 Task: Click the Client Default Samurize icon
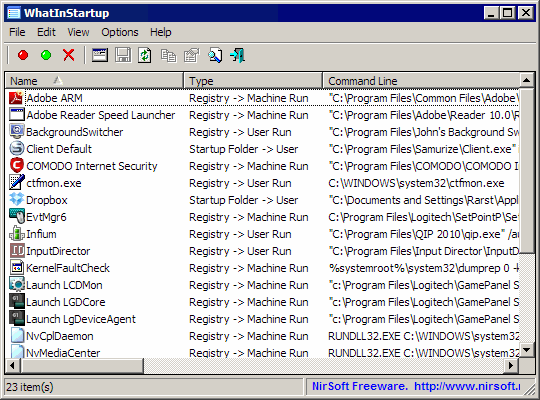click(x=17, y=149)
